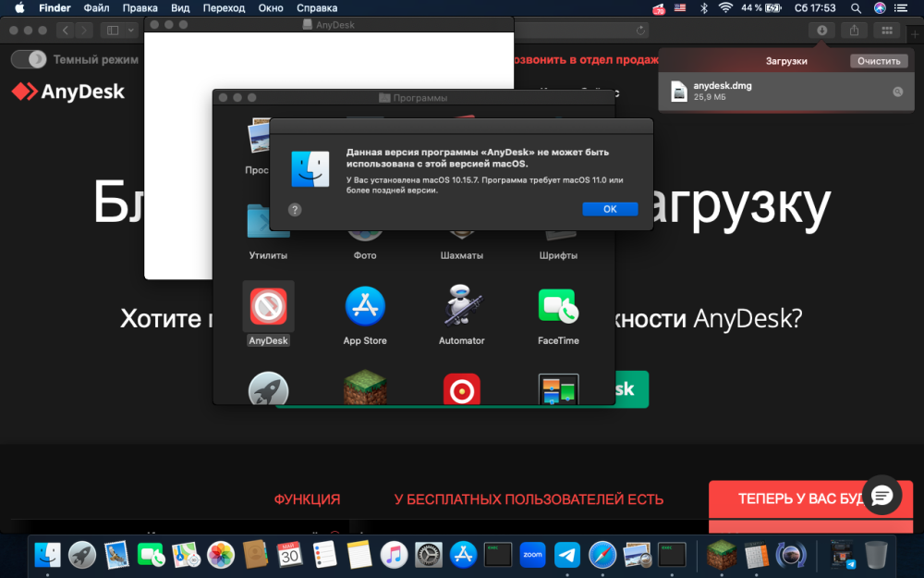Open Telegram from the Dock
This screenshot has height=578, width=924.
567,555
